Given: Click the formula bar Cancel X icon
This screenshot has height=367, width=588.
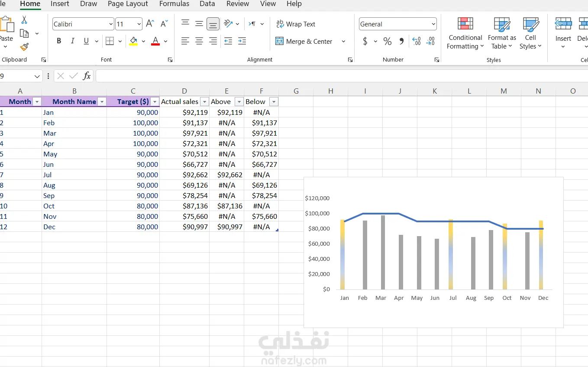Looking at the screenshot, I should (61, 76).
